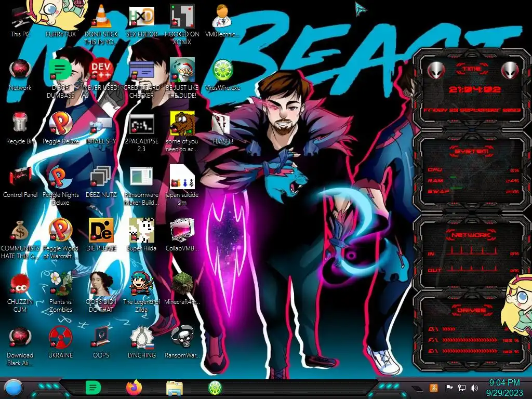Launch Peggle Nights Deluxe shortcut

60,185
